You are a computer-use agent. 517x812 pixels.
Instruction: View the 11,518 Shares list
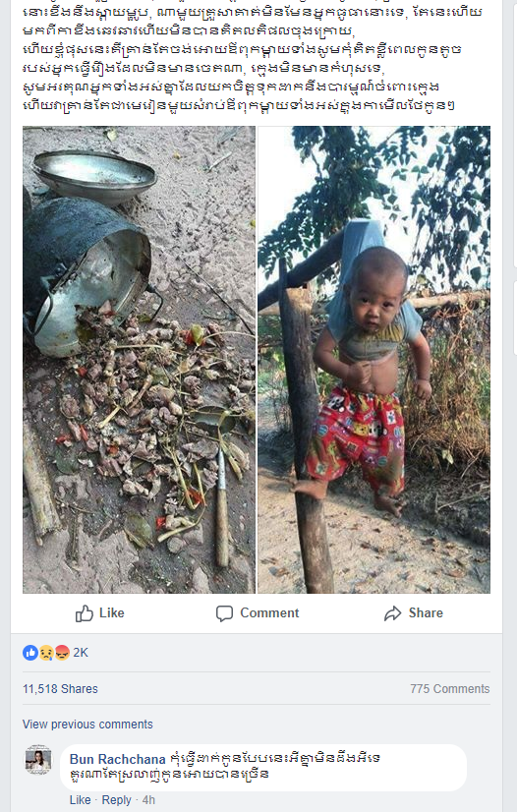pos(60,689)
